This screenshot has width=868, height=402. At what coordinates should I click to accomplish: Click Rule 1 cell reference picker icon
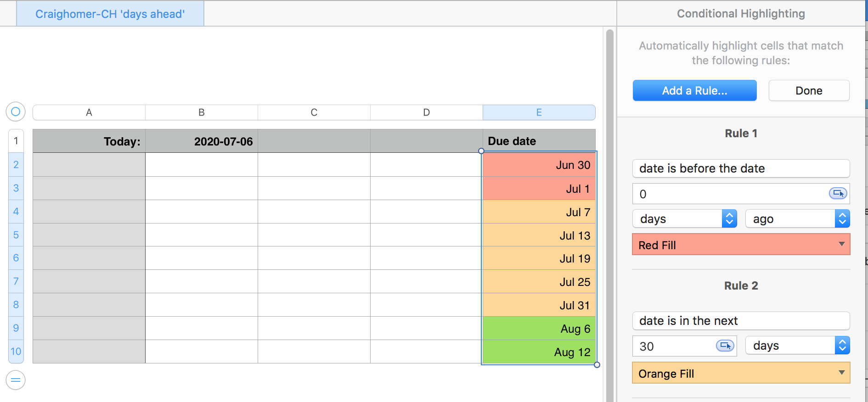click(838, 194)
